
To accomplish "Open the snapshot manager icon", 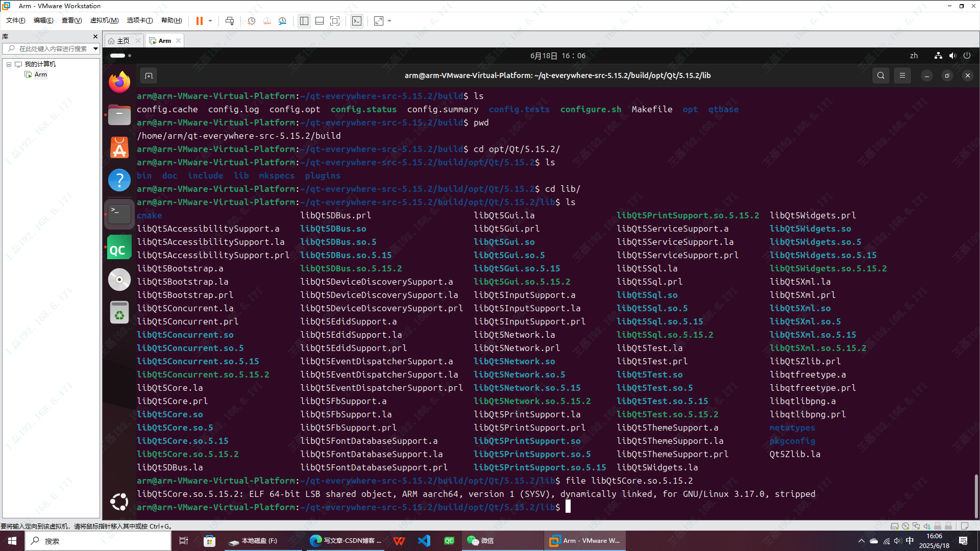I will [282, 21].
